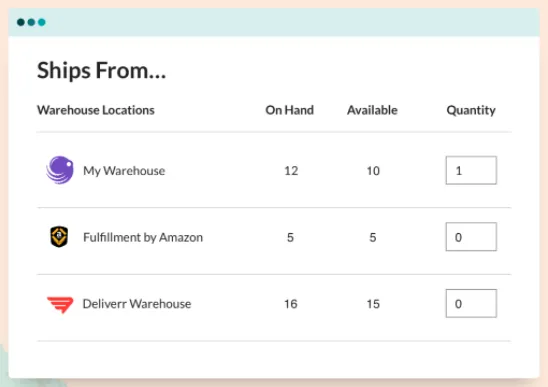Click the middle window control dot
The height and width of the screenshot is (387, 548).
(31, 22)
